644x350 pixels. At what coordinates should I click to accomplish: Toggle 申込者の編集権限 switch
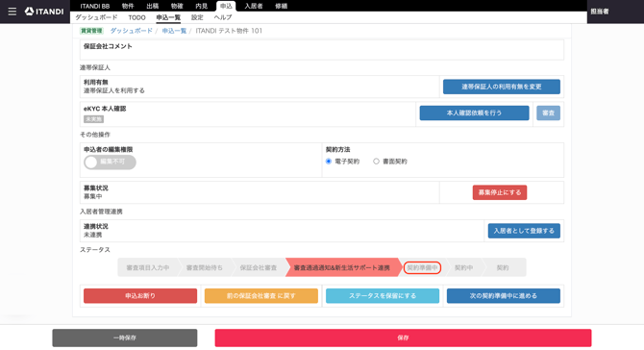[110, 162]
